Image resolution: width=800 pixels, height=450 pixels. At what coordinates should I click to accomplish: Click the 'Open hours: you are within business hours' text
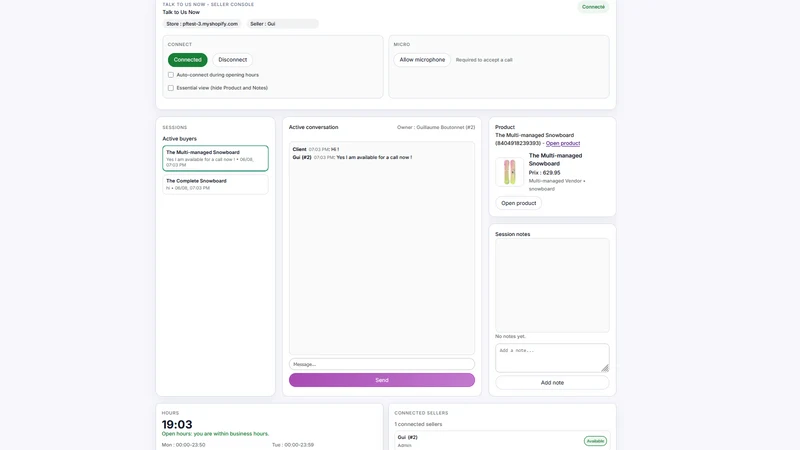(215, 434)
